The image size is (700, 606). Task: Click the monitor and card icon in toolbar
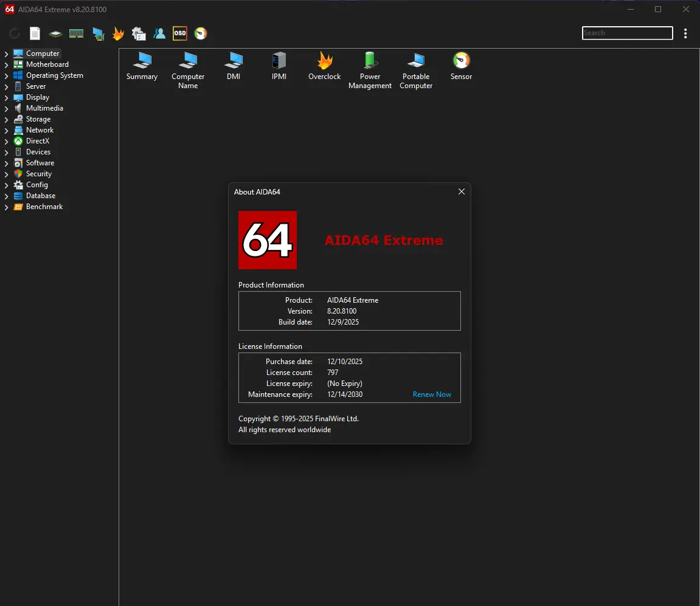(x=98, y=34)
